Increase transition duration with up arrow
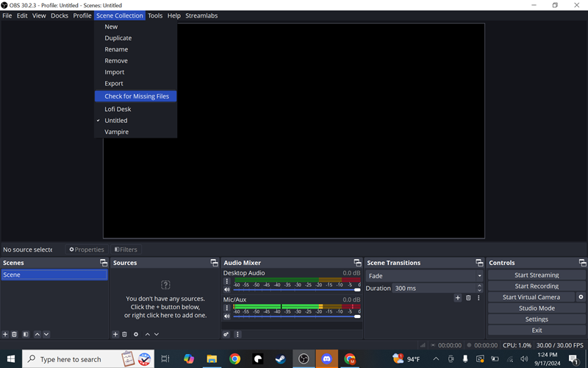 [x=479, y=286]
